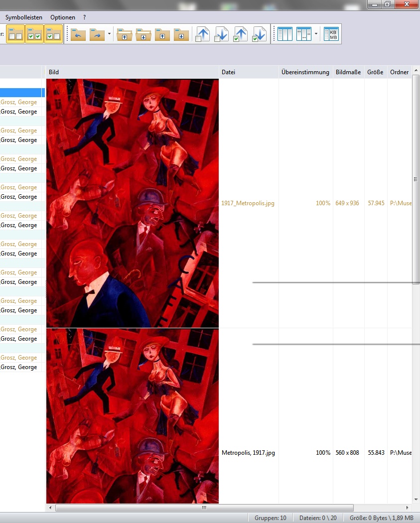Image resolution: width=420 pixels, height=523 pixels.
Task: Select the 1917_Metropolis.jpg thumbnail image
Action: 133,203
